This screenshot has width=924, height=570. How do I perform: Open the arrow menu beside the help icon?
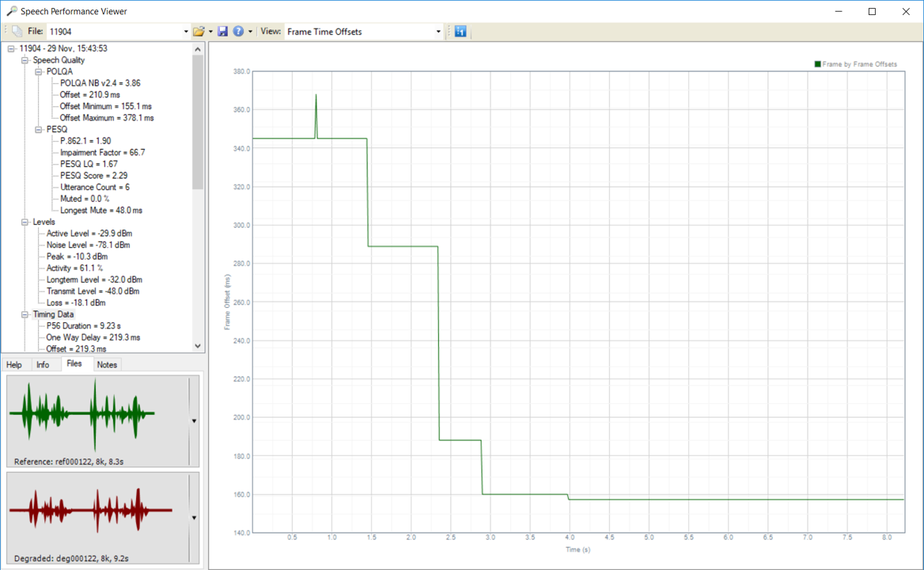(250, 32)
